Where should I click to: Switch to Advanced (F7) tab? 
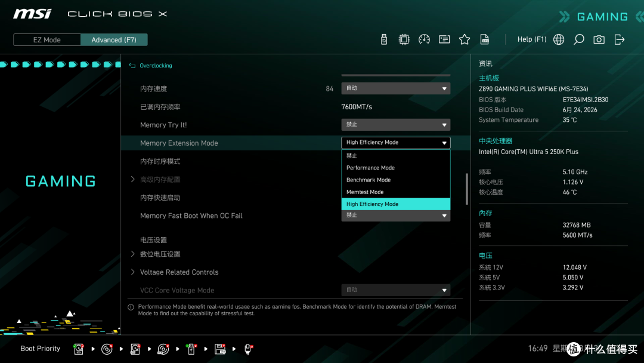(114, 40)
